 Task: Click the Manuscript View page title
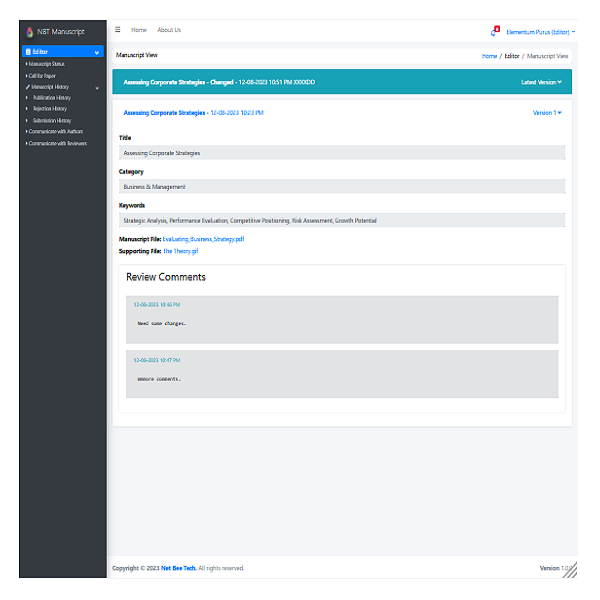point(137,55)
